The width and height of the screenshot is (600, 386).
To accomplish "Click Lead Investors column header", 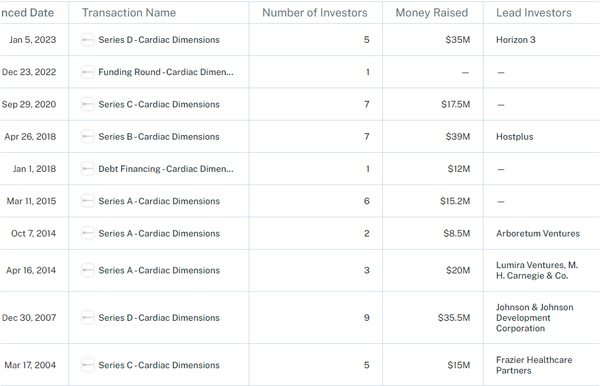I will (534, 13).
